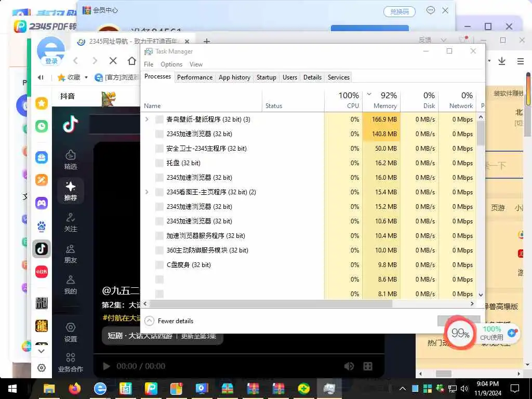Sort processes by the Memory column header

coord(382,100)
